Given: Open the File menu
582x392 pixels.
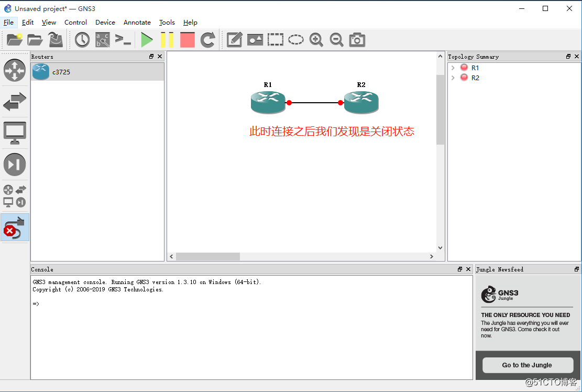Looking at the screenshot, I should [x=8, y=22].
